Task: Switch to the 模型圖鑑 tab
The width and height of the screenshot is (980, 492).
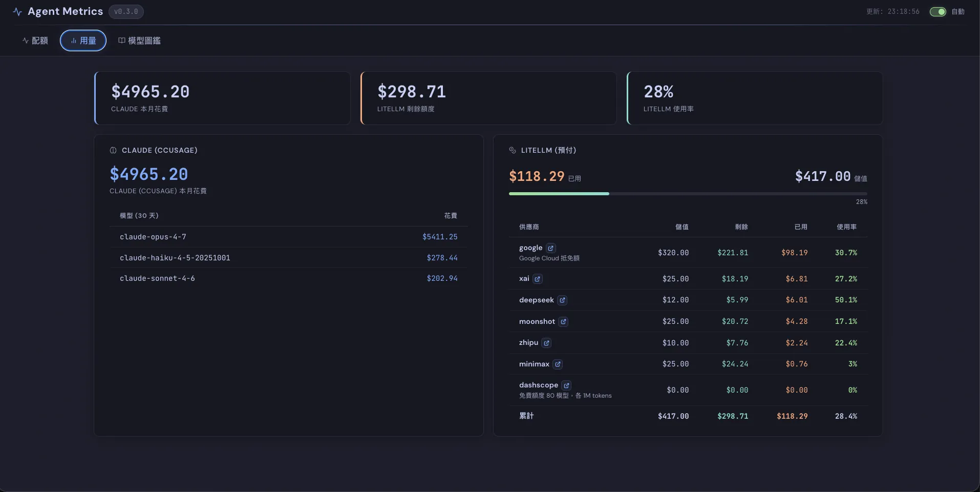Action: [x=139, y=40]
